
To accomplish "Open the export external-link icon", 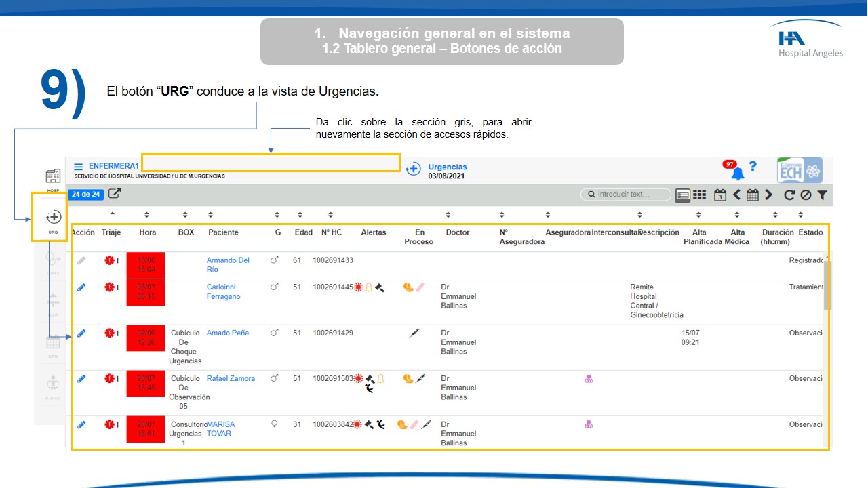I will [115, 194].
